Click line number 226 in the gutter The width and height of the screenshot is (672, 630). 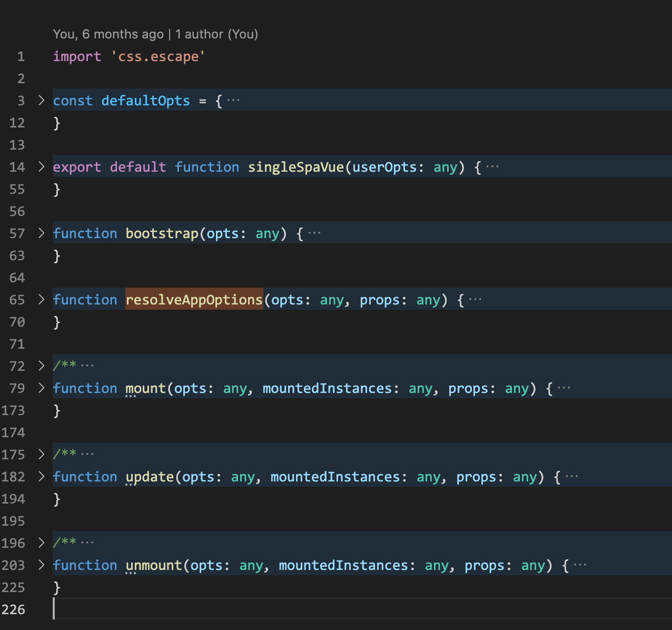[x=14, y=609]
